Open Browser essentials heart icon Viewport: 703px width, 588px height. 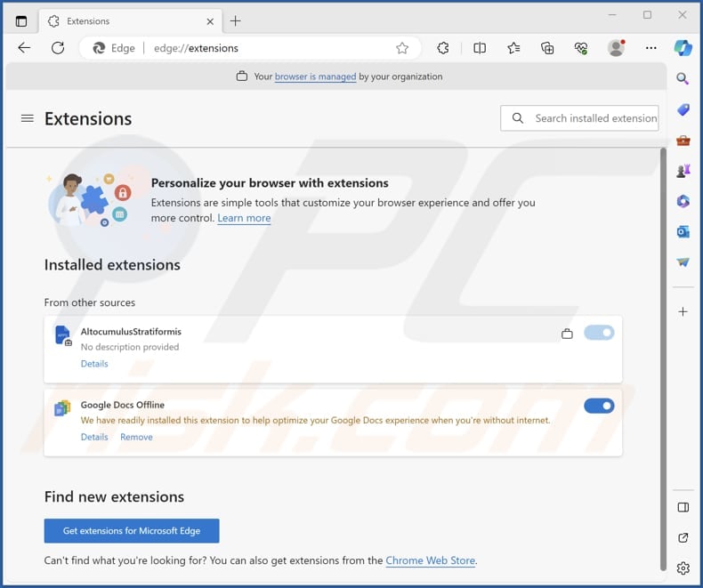pos(581,48)
